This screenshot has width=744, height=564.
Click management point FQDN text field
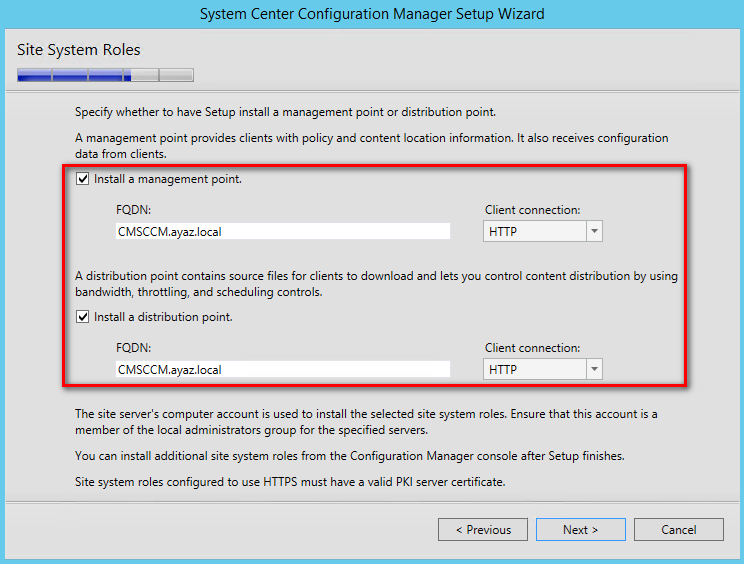coord(283,231)
